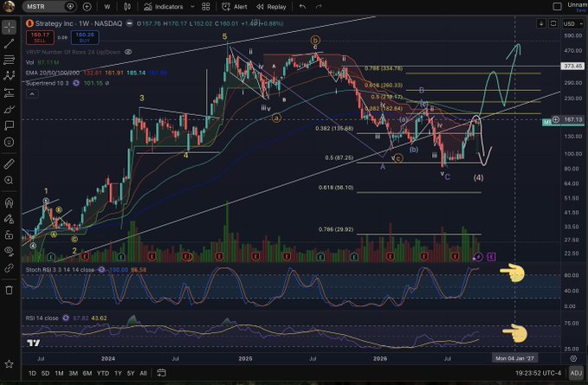Toggle magnet mode in left toolbar

(9, 202)
